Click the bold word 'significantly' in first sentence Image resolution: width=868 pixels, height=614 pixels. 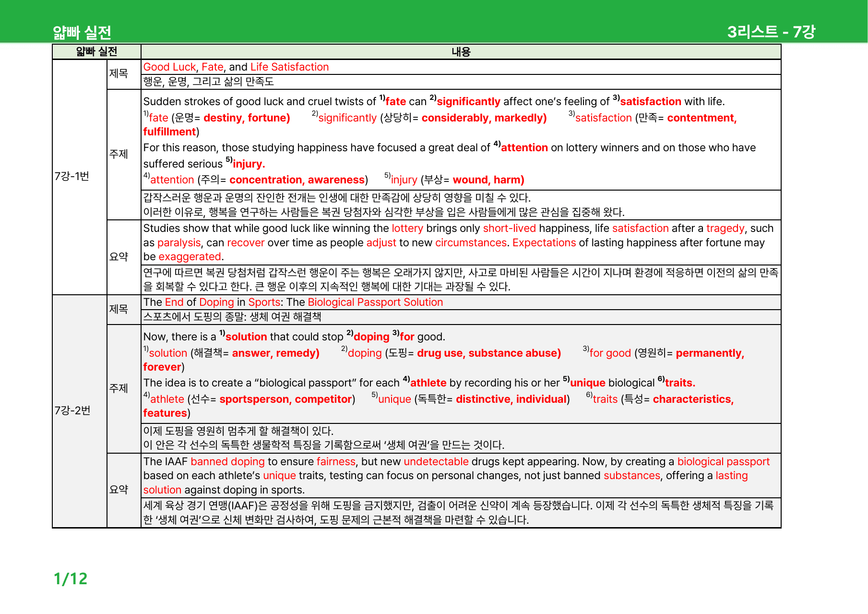click(468, 101)
